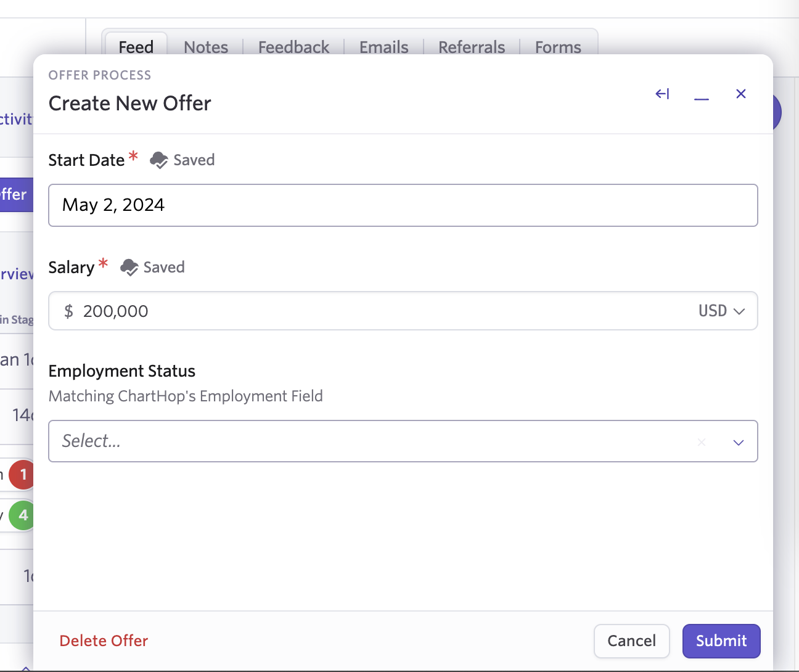Click the Saved cloud icon beside Salary
The height and width of the screenshot is (672, 799).
point(129,268)
